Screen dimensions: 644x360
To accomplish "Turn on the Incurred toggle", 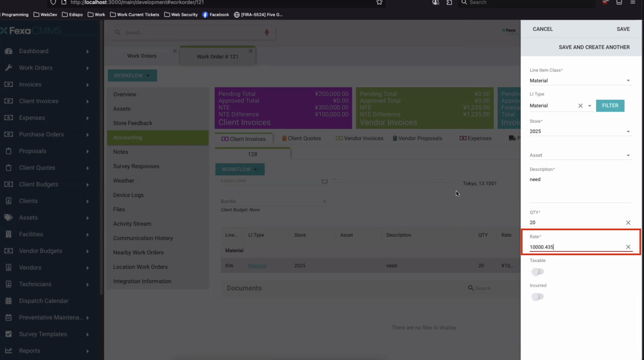I will [x=537, y=296].
